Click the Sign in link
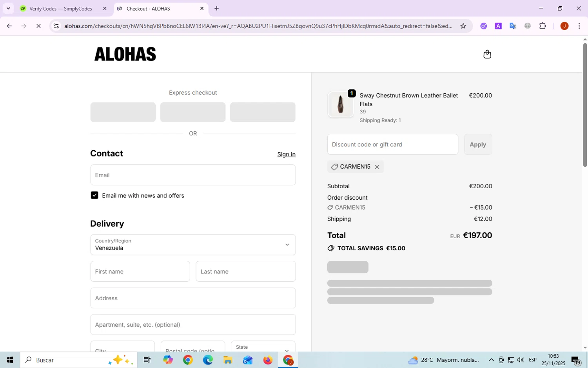The image size is (588, 368). (x=286, y=154)
